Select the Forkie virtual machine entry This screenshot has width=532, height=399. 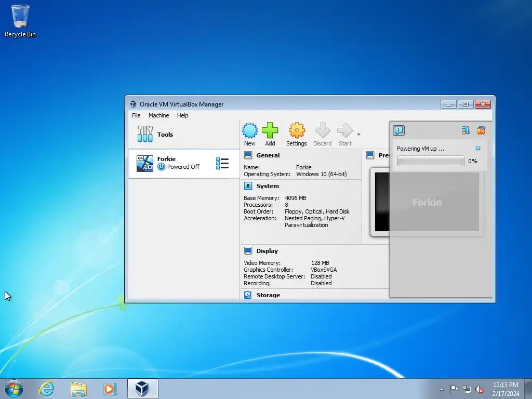point(183,164)
